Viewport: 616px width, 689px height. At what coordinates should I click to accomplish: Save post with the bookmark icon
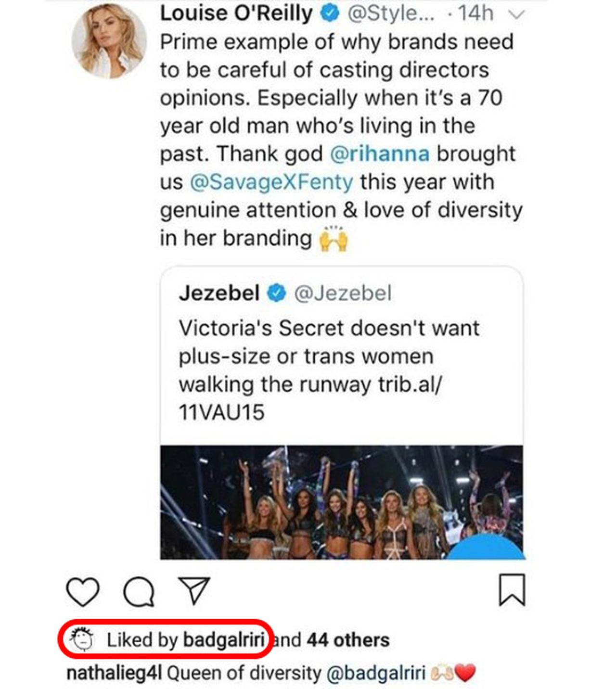tap(512, 589)
